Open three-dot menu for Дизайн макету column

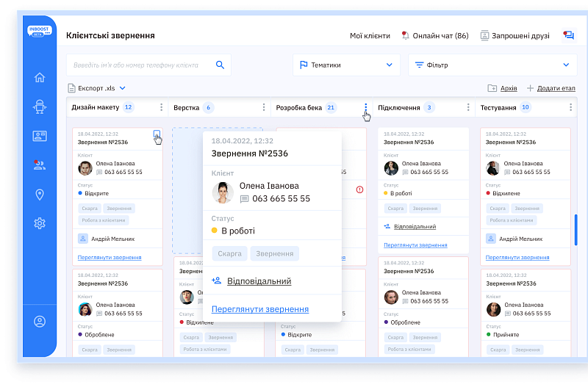point(161,107)
